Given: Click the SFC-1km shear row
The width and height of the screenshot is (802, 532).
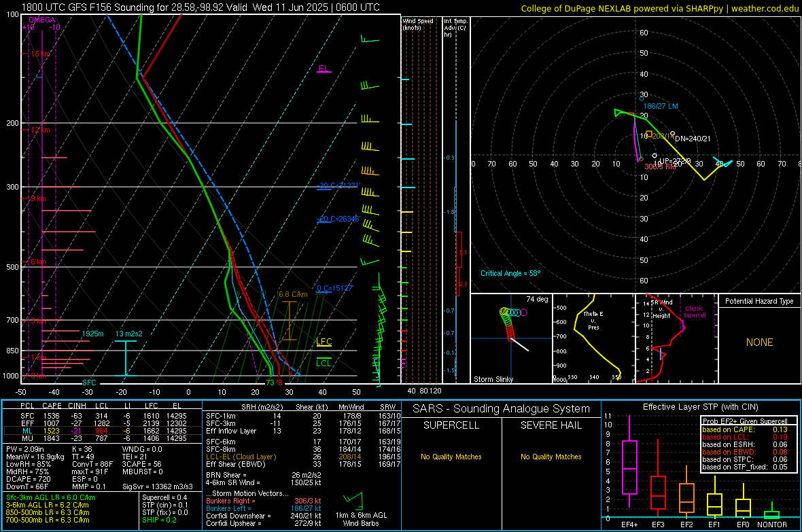Looking at the screenshot, I should [303, 416].
